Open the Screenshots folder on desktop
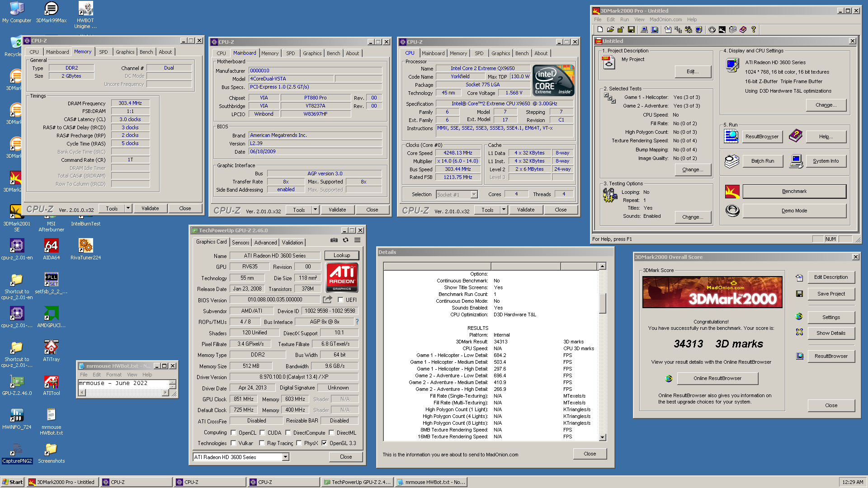This screenshot has height=488, width=868. click(x=51, y=453)
